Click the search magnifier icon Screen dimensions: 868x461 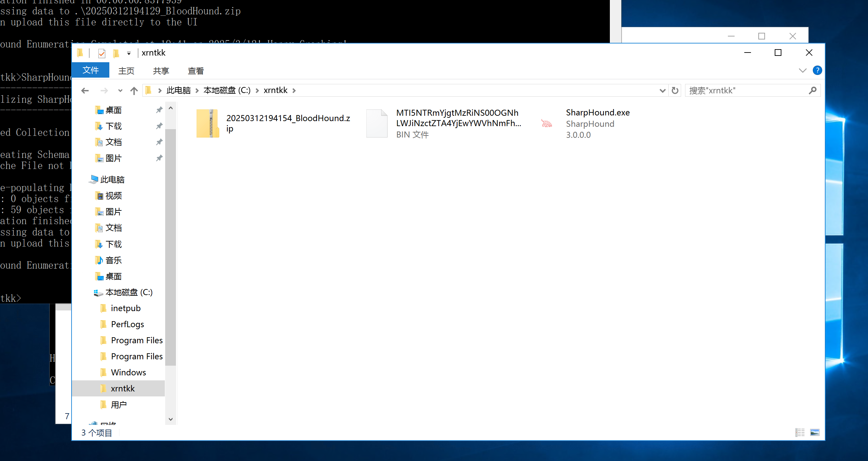(x=813, y=90)
